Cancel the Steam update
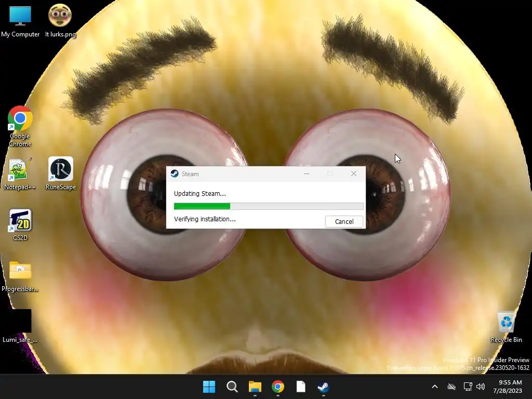 pyautogui.click(x=344, y=221)
